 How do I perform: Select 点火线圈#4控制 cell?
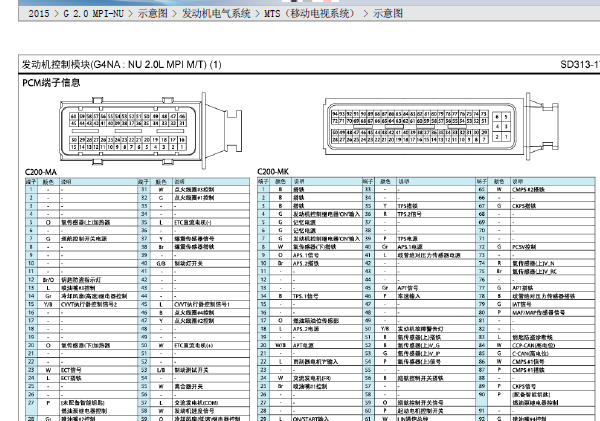coord(194,313)
